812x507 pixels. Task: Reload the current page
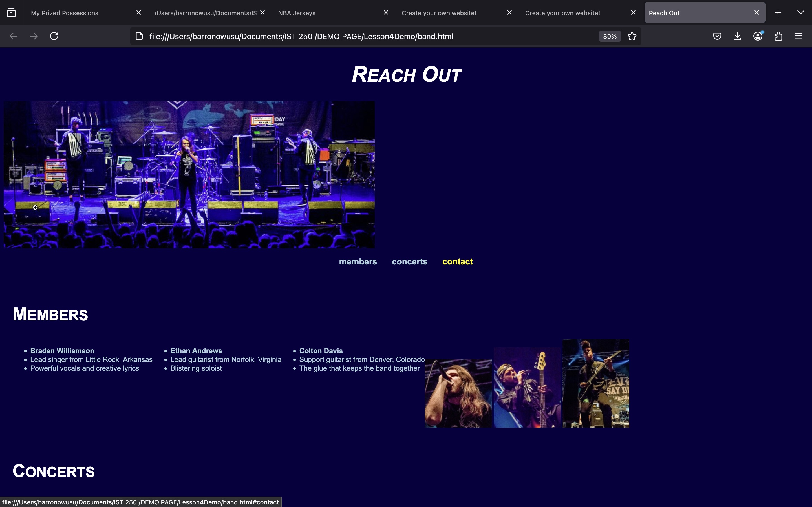click(54, 36)
